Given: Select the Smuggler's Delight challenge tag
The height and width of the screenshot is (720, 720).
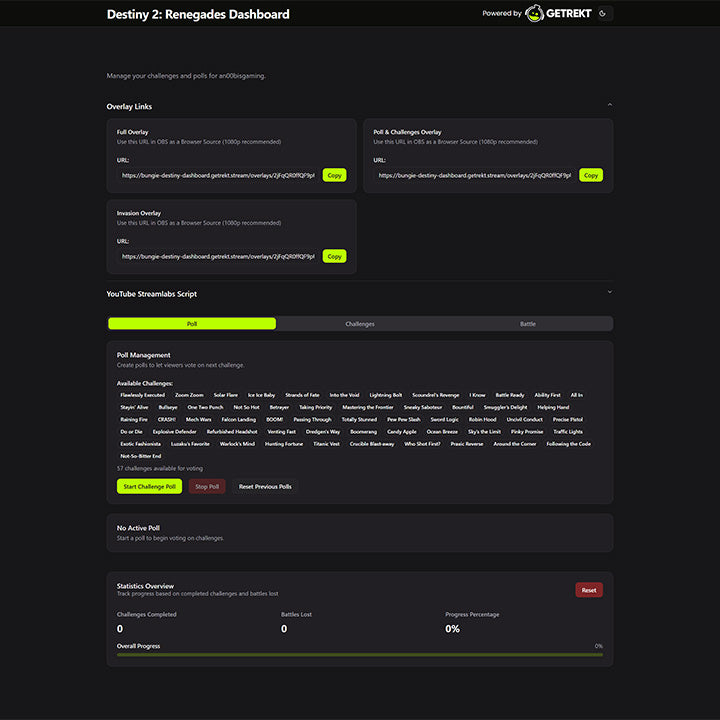Looking at the screenshot, I should click(506, 407).
